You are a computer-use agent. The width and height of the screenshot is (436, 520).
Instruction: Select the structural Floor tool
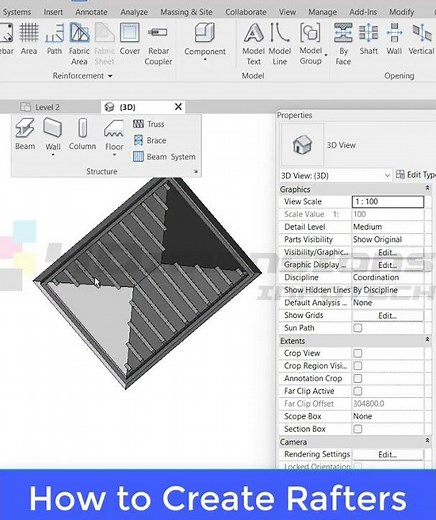click(x=114, y=134)
